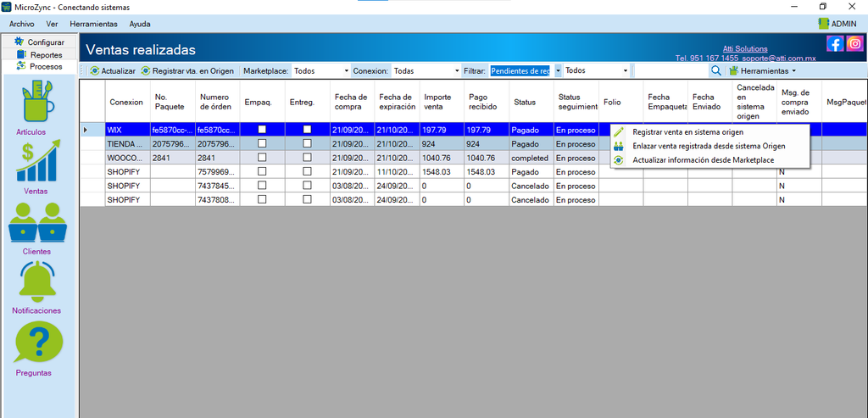Click the Herramientas toolbar icon
The image size is (868, 418).
pyautogui.click(x=733, y=71)
